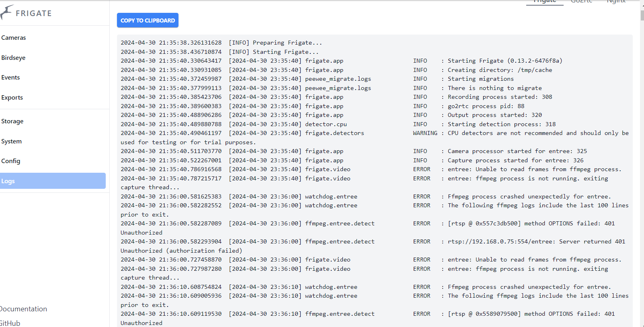644x327 pixels.
Task: Open the Storage page
Action: (12, 121)
